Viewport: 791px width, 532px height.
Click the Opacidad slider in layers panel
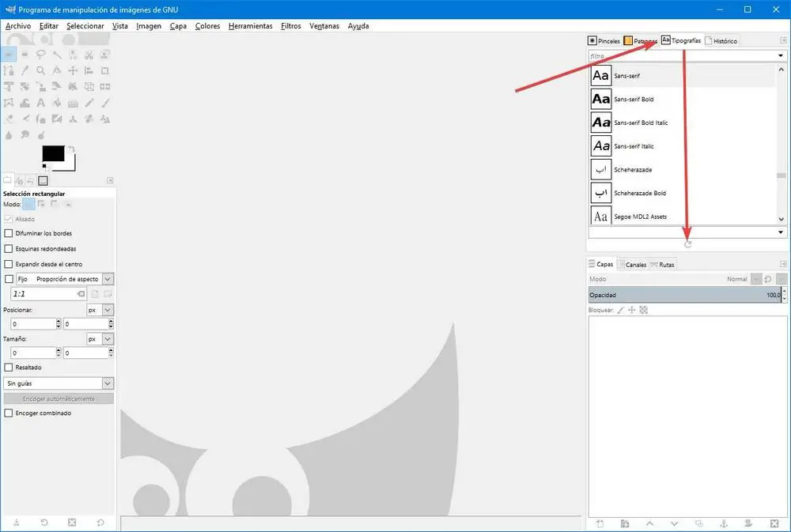pyautogui.click(x=685, y=295)
